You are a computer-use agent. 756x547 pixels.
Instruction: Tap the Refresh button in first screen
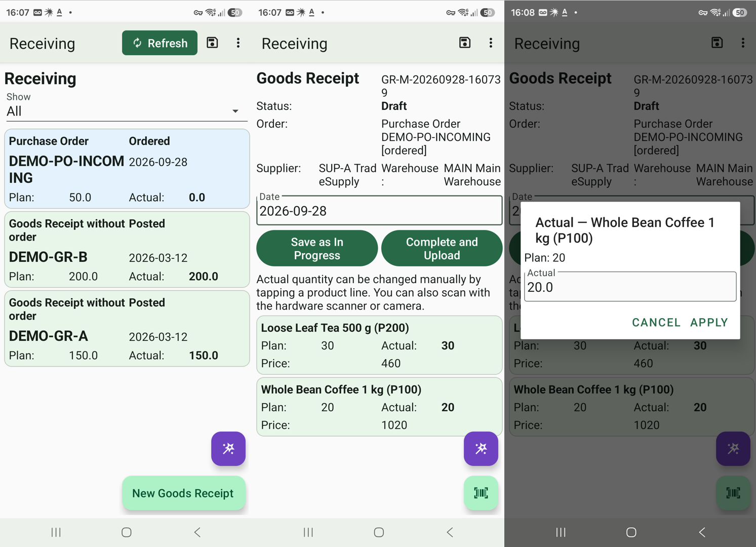click(x=160, y=43)
